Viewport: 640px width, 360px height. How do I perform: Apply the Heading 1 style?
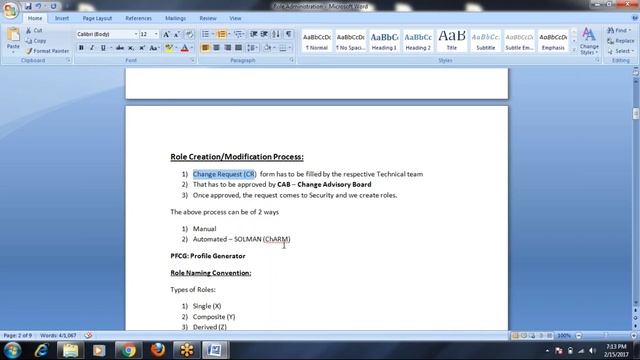point(384,41)
